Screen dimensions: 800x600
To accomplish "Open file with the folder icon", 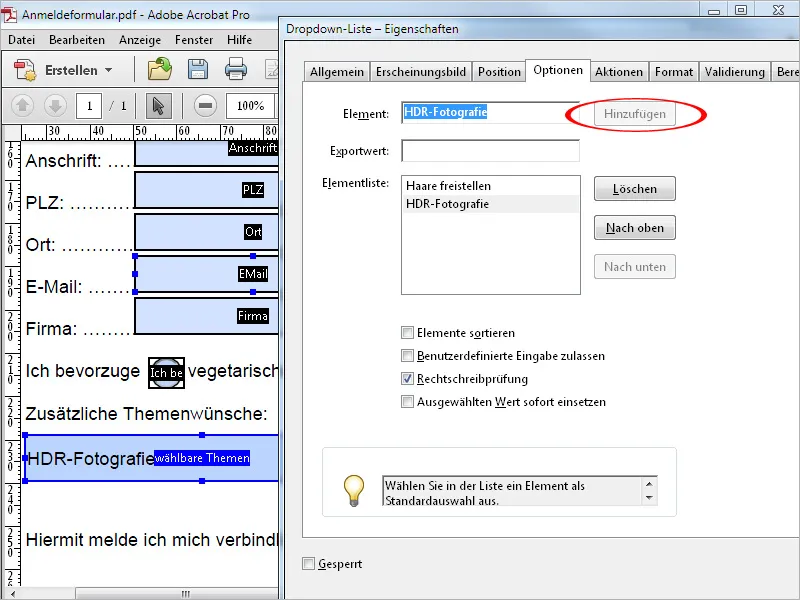I will pos(160,69).
